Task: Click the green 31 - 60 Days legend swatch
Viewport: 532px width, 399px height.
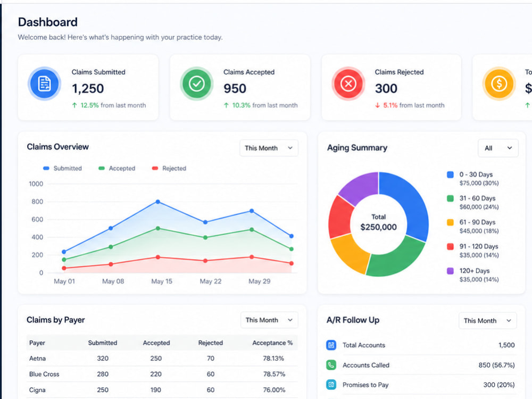Action: 450,198
